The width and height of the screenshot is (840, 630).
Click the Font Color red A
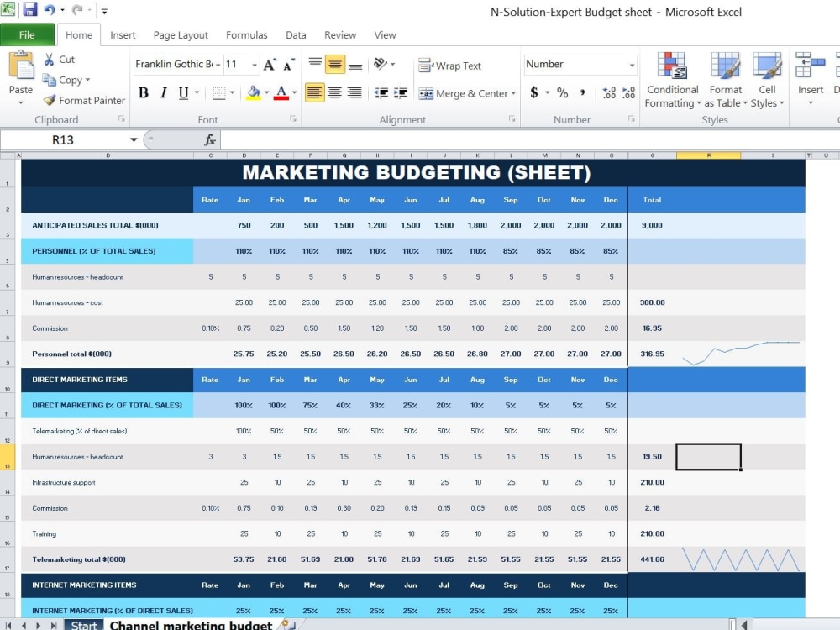coord(281,92)
